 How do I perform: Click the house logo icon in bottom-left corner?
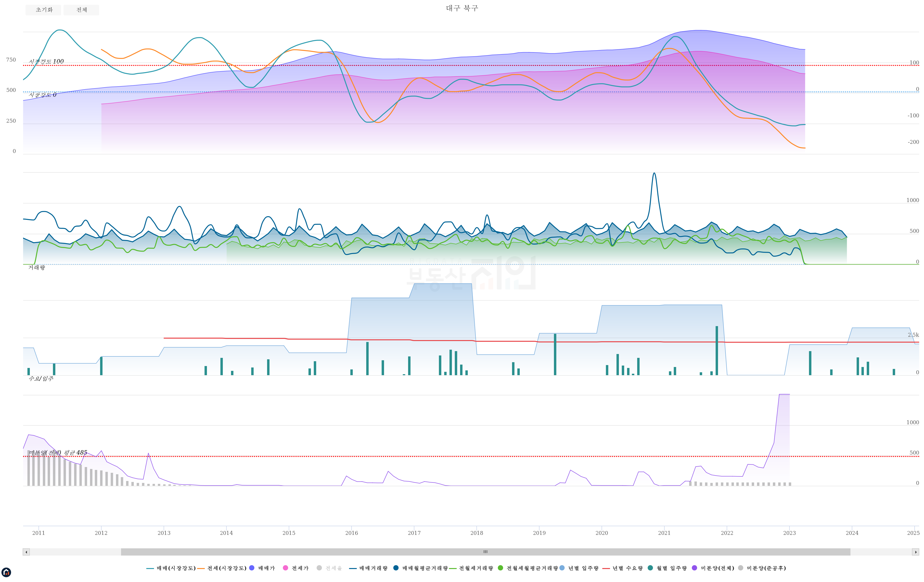(6, 572)
